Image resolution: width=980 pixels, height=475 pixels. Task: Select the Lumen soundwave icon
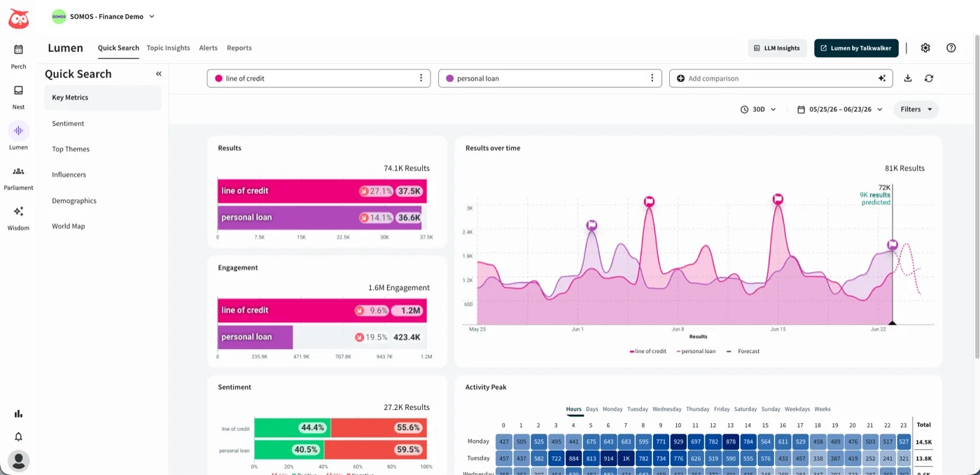pos(18,130)
